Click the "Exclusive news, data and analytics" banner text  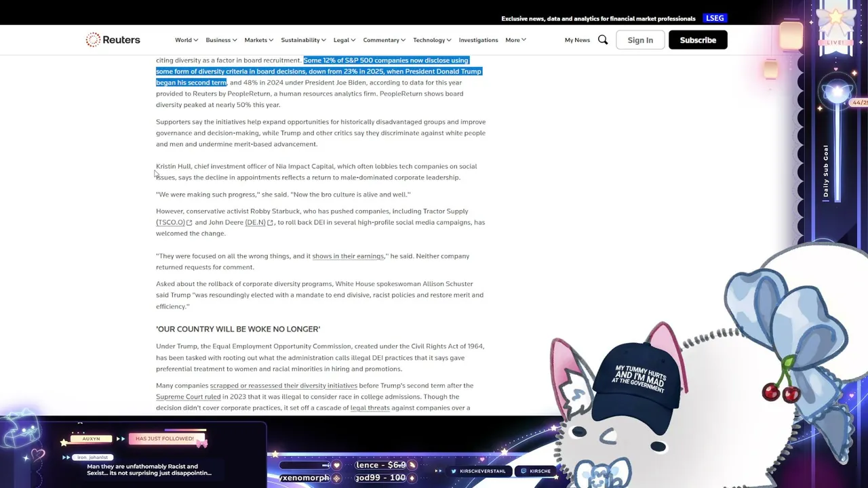coord(598,18)
